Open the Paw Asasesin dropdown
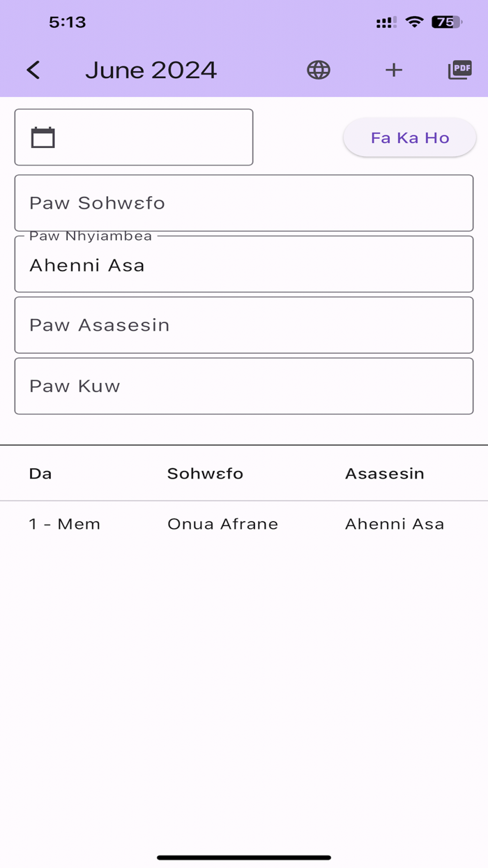Screen dimensions: 488x868 (244, 324)
